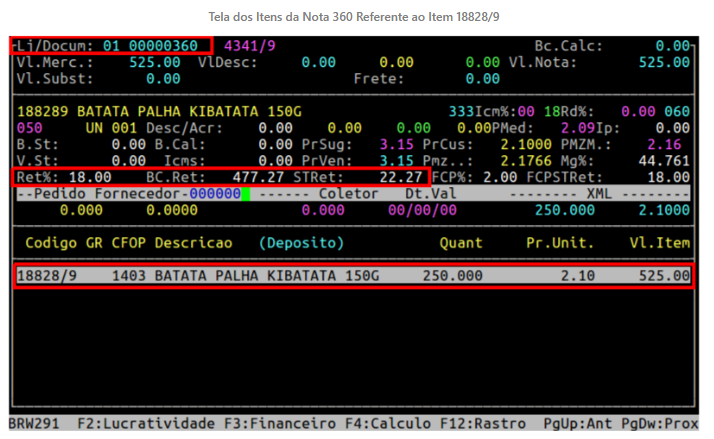This screenshot has height=439, width=714.
Task: Click the green cursor after Pedido Fornecedor
Action: [x=245, y=194]
